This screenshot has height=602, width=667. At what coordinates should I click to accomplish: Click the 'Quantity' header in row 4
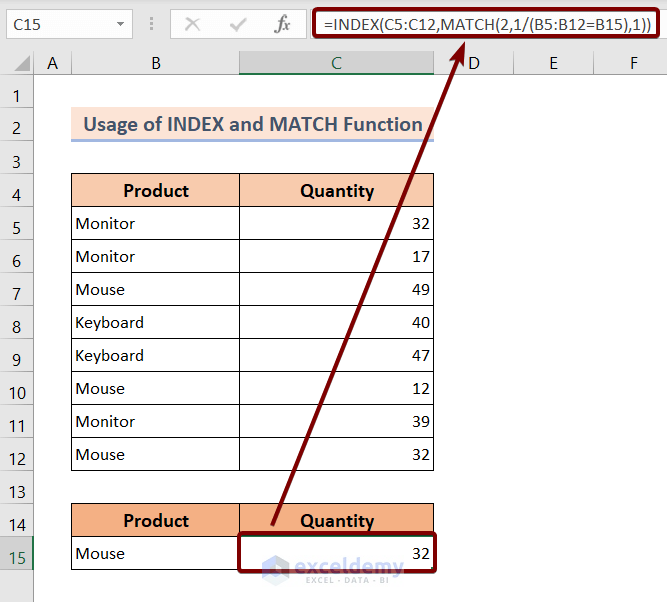pyautogui.click(x=336, y=190)
